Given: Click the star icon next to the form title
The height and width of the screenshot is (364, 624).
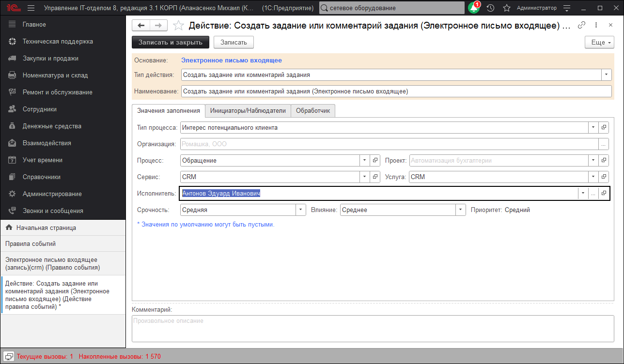Looking at the screenshot, I should 178,26.
